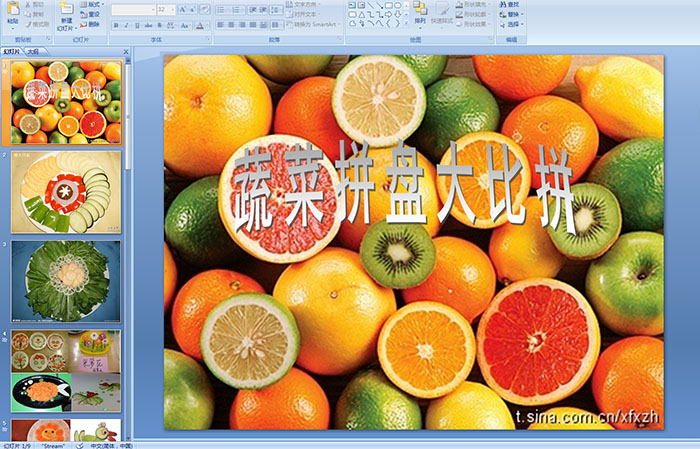Click the 中文(简体,中国) language indicator

point(111,446)
